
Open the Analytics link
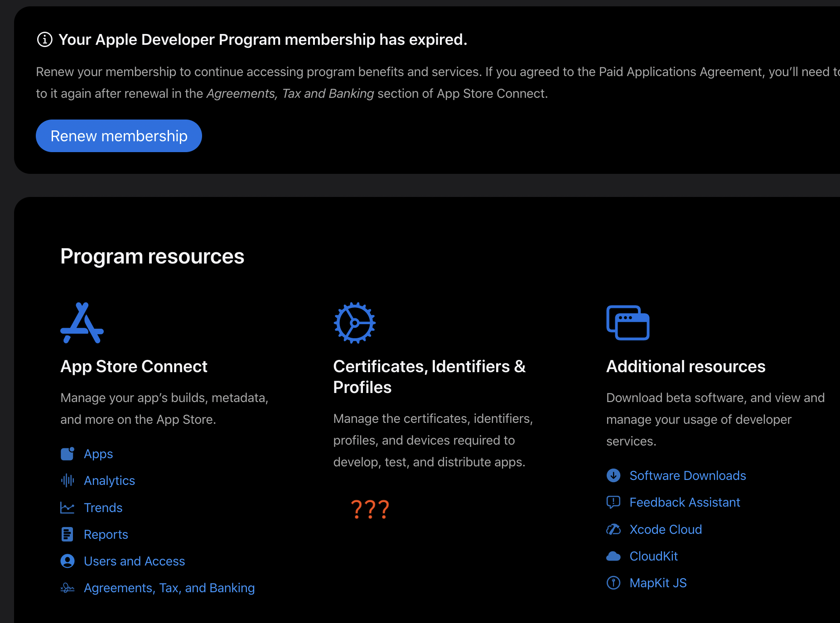(109, 480)
